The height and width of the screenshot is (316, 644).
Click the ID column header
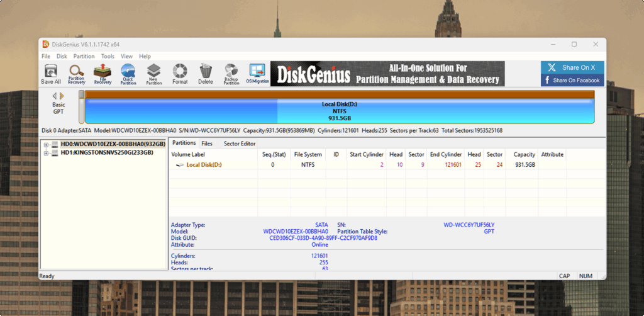pos(336,154)
